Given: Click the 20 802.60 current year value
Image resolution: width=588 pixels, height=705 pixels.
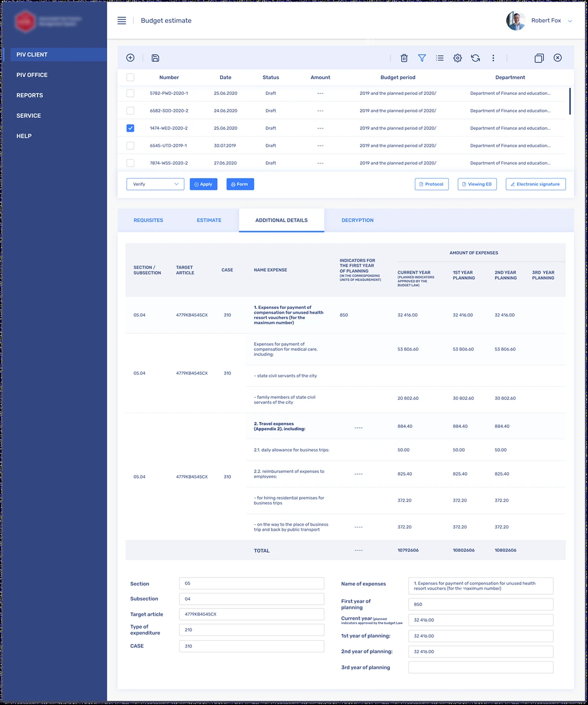Looking at the screenshot, I should pos(408,398).
